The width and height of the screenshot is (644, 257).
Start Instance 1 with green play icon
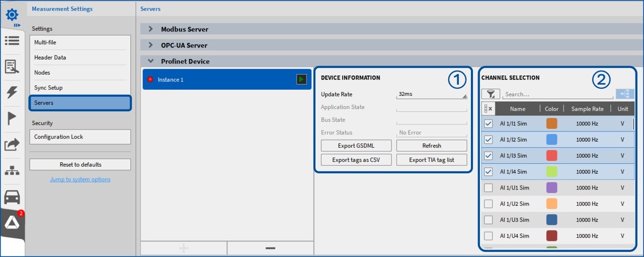pyautogui.click(x=301, y=79)
